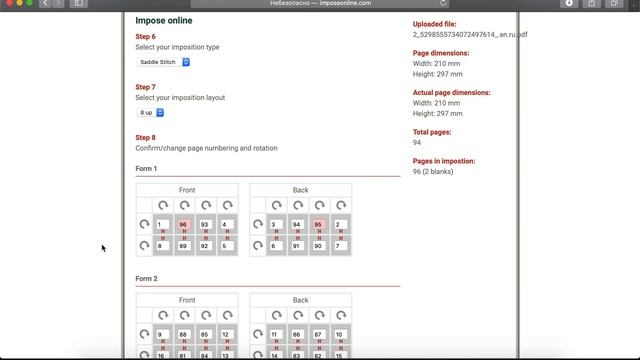
Task: Click the 'Form 2' heading
Action: (146, 278)
